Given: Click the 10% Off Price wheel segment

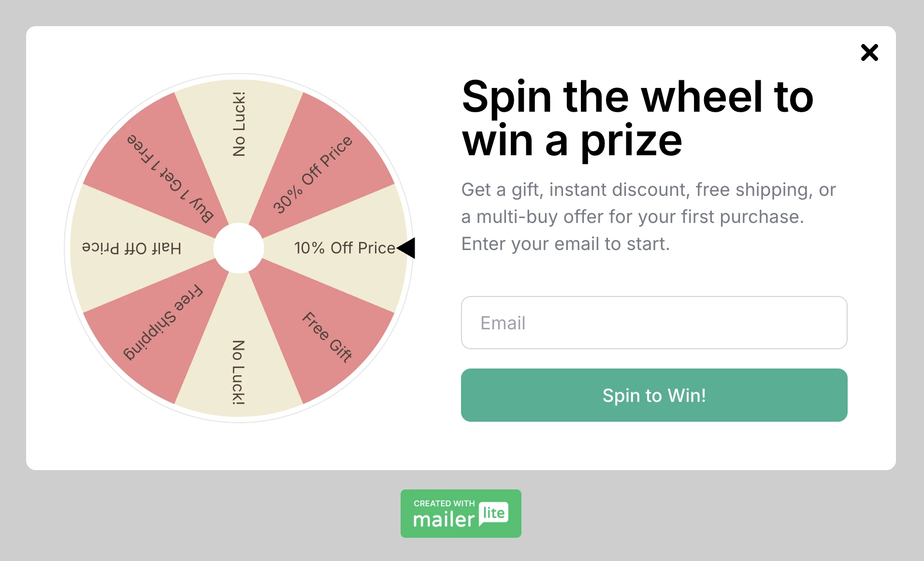Looking at the screenshot, I should pyautogui.click(x=344, y=248).
